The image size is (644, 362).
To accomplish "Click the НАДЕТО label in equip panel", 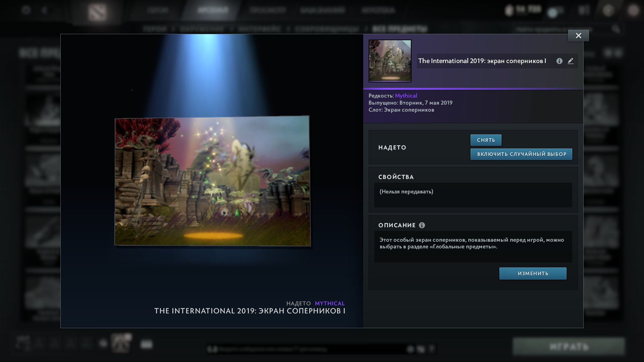I will (392, 147).
